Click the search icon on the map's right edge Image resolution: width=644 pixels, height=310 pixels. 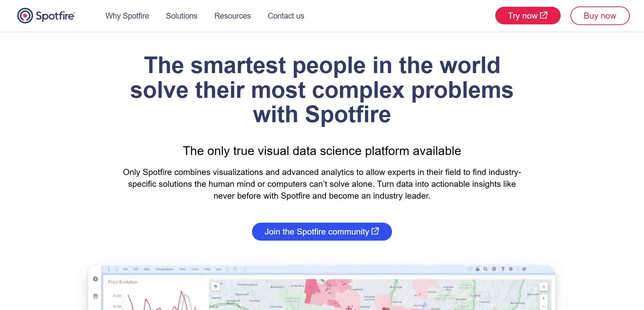[x=543, y=287]
